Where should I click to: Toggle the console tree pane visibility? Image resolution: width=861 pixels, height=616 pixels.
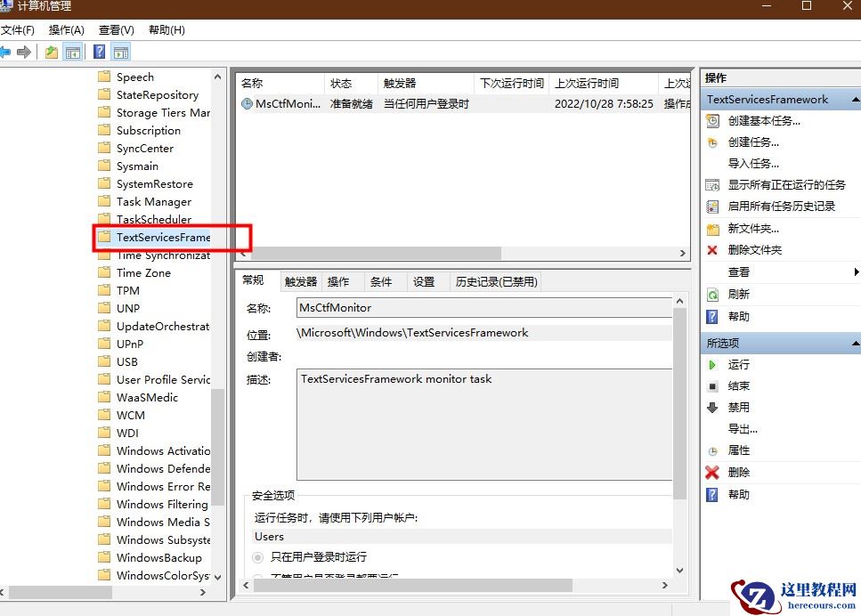pyautogui.click(x=72, y=52)
